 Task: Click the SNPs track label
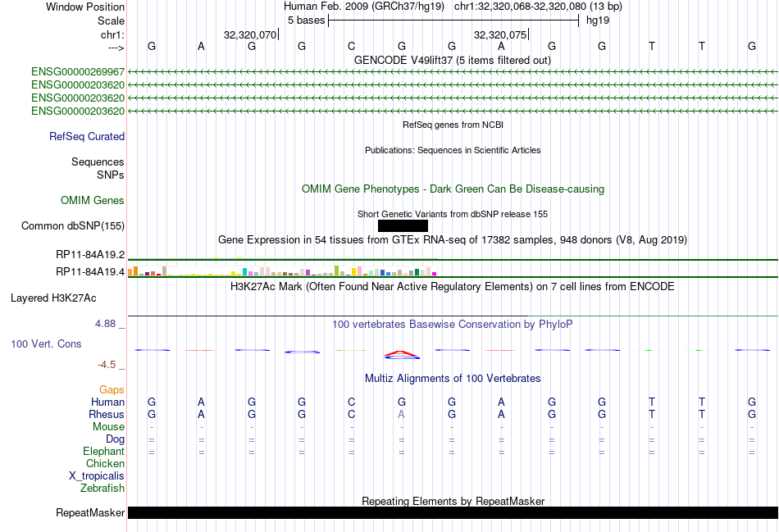(x=111, y=175)
